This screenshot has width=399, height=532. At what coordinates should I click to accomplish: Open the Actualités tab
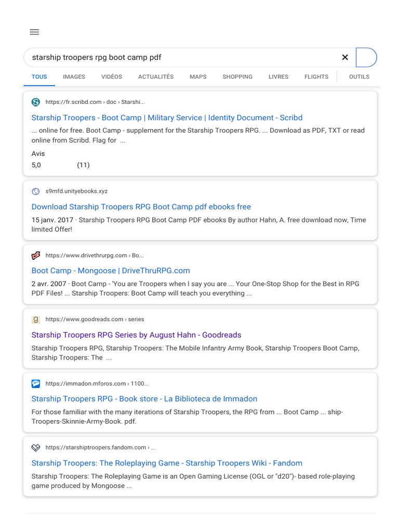(x=156, y=77)
